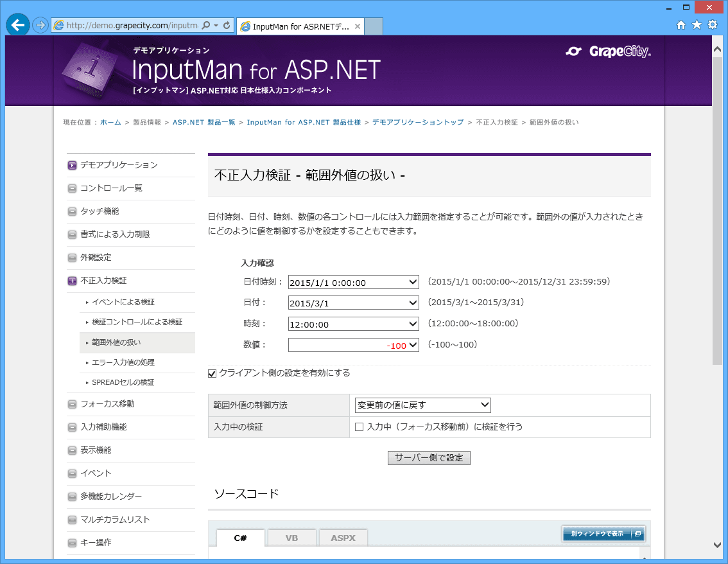The height and width of the screenshot is (564, 728).
Task: Open 検証コントロールによる検証 submenu item
Action: point(137,322)
